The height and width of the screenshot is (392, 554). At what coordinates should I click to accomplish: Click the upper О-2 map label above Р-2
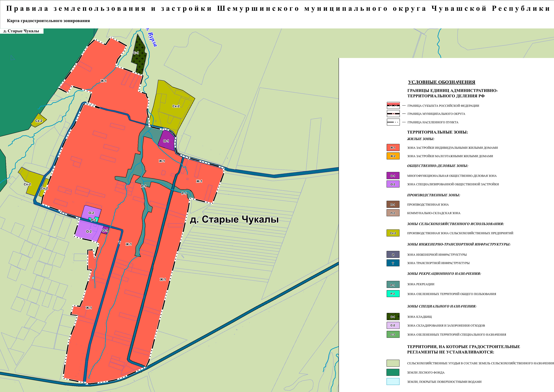coord(91,213)
